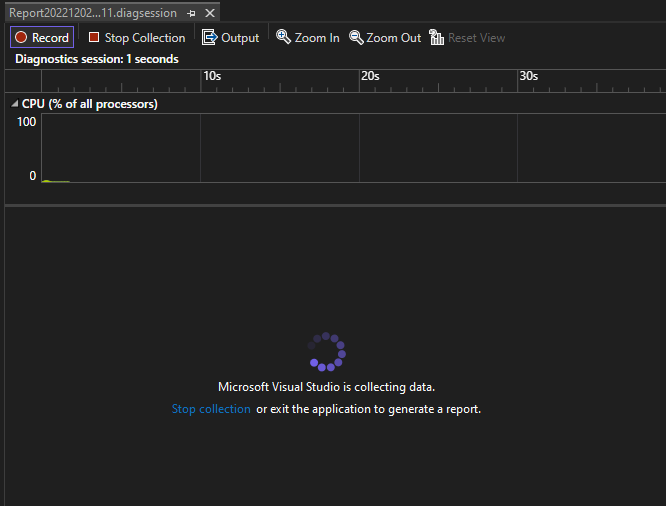Viewport: 666px width, 506px height.
Task: Click the Record button label
Action: click(50, 37)
